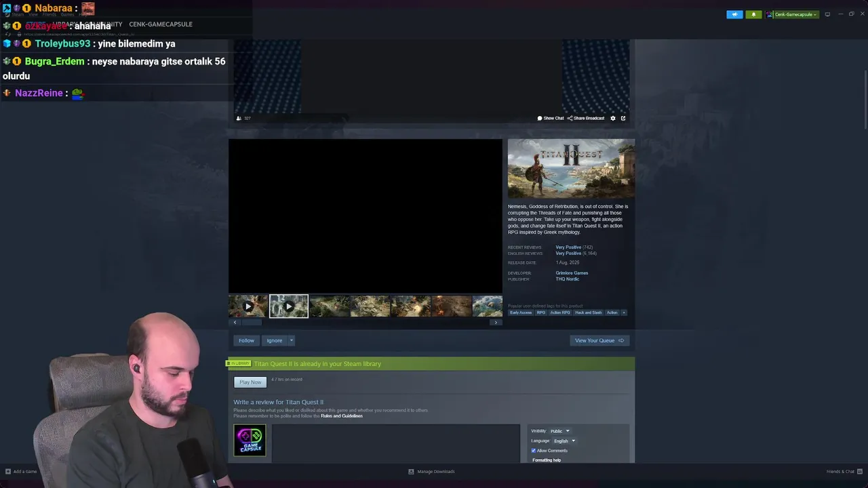
Task: Open Manage Downloads
Action: (431, 472)
